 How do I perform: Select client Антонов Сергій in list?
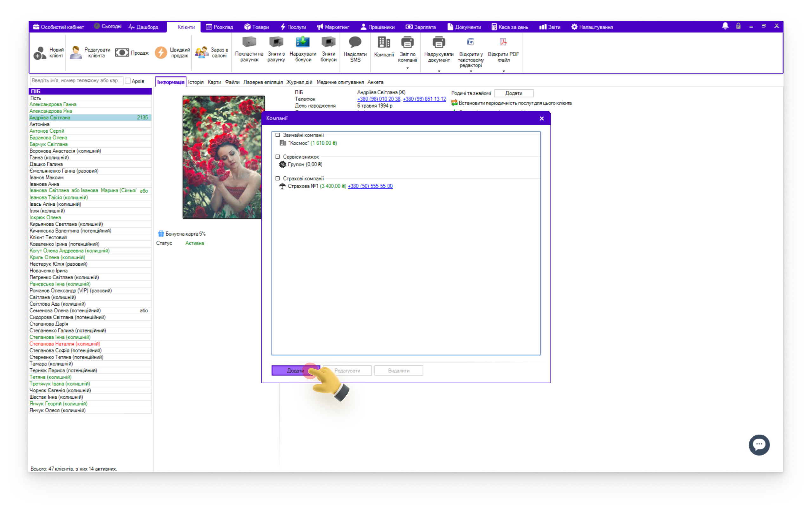[x=90, y=131]
